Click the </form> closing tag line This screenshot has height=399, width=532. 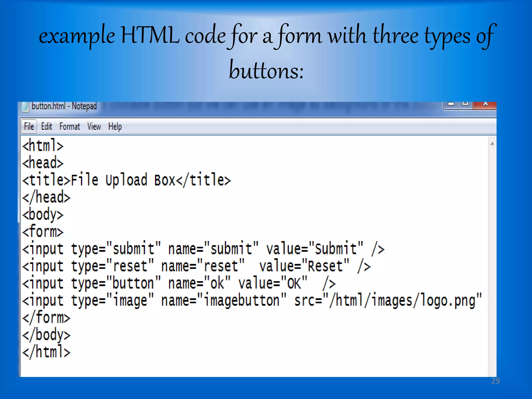46,318
